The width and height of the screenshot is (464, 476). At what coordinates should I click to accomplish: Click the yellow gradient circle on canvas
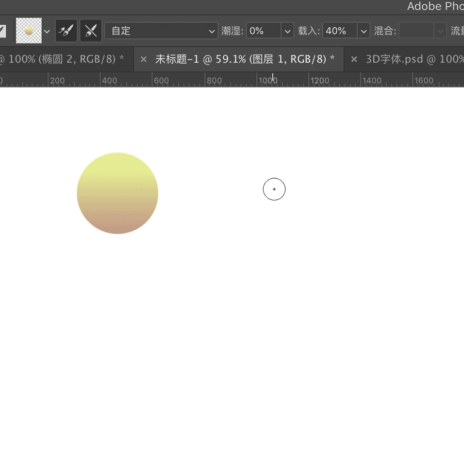click(118, 193)
